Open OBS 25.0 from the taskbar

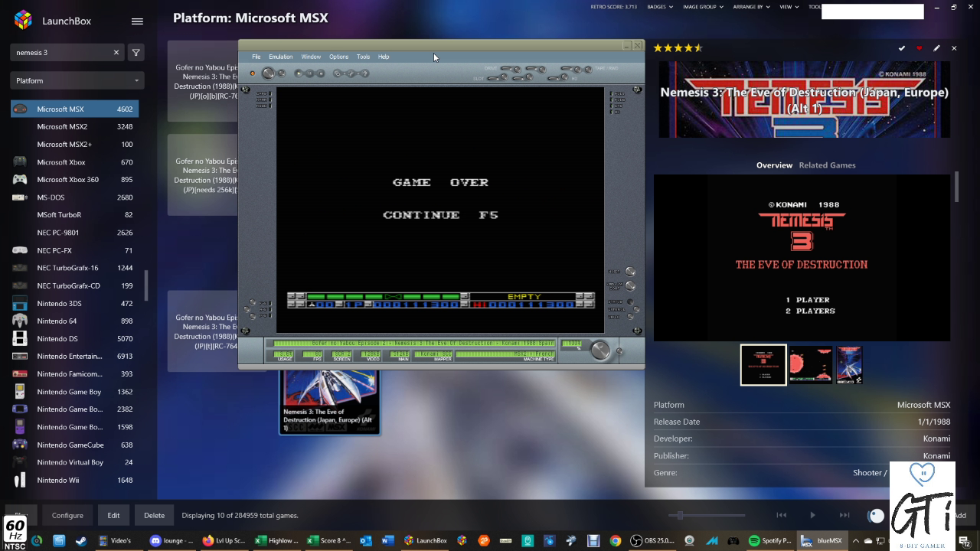click(x=653, y=540)
